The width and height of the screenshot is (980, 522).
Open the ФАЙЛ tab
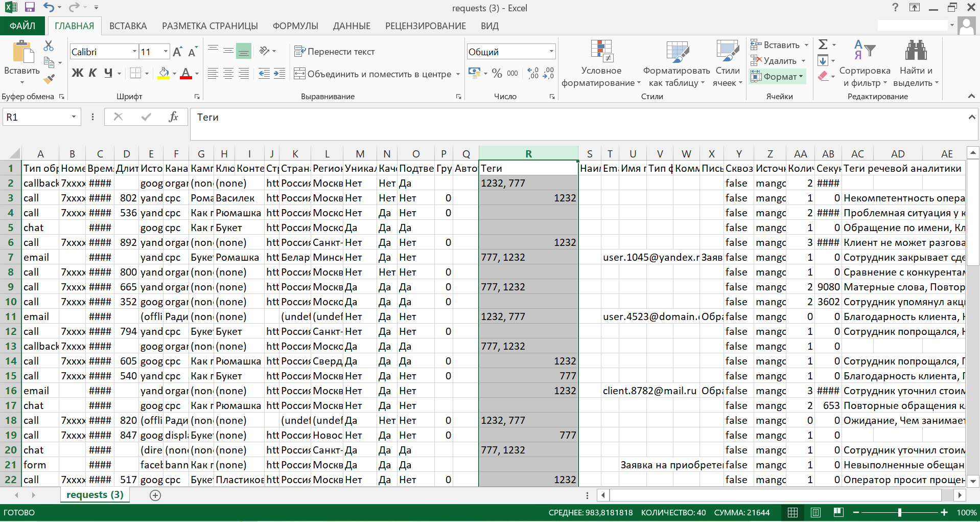click(x=22, y=26)
